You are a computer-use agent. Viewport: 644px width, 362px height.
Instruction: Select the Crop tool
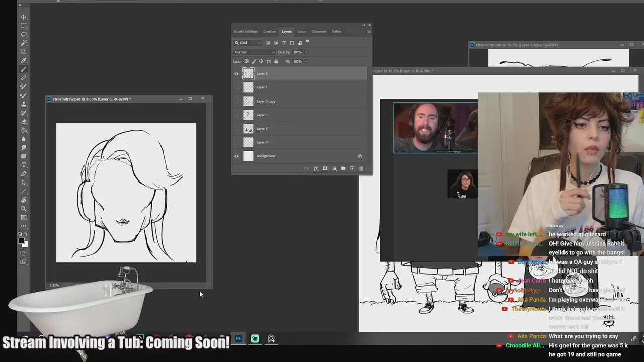(24, 52)
